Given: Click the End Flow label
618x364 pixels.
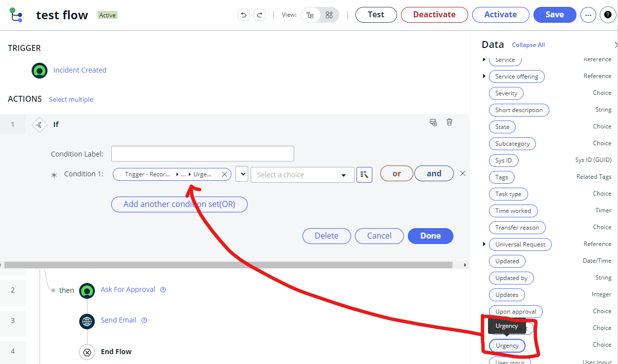Looking at the screenshot, I should (116, 352).
